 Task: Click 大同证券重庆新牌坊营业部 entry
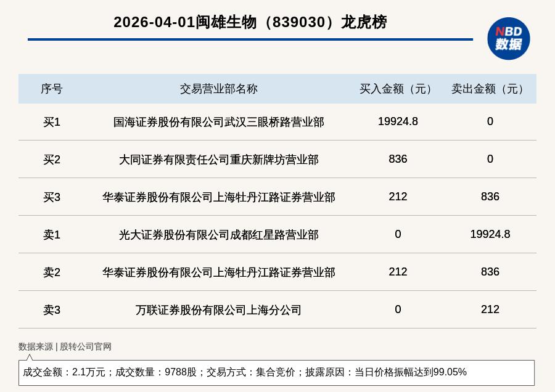click(x=218, y=160)
